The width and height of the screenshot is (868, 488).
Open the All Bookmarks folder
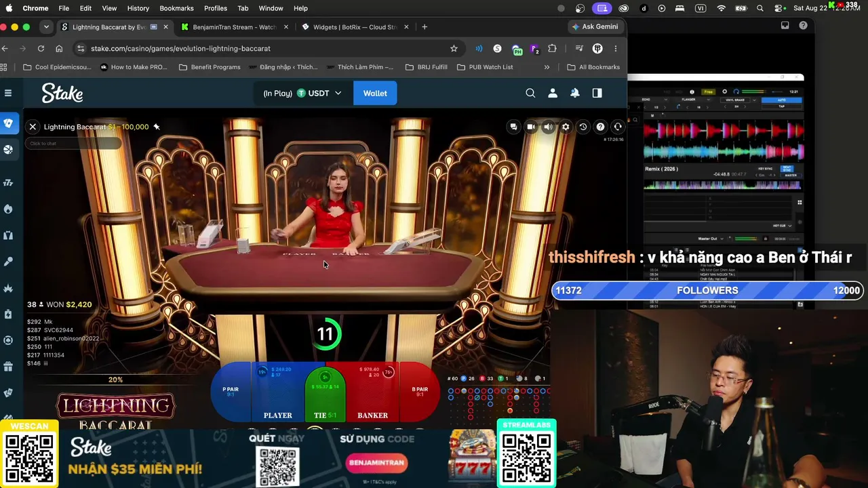point(593,67)
